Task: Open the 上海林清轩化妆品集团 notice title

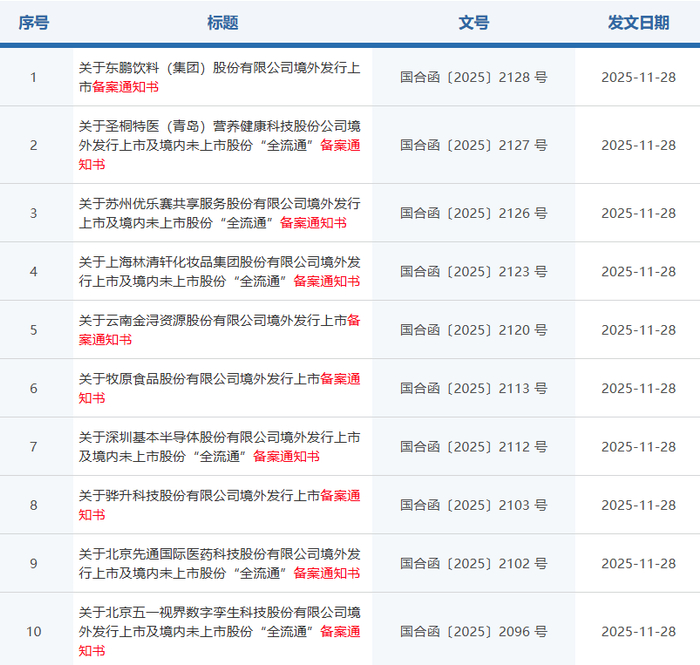Action: click(x=219, y=271)
